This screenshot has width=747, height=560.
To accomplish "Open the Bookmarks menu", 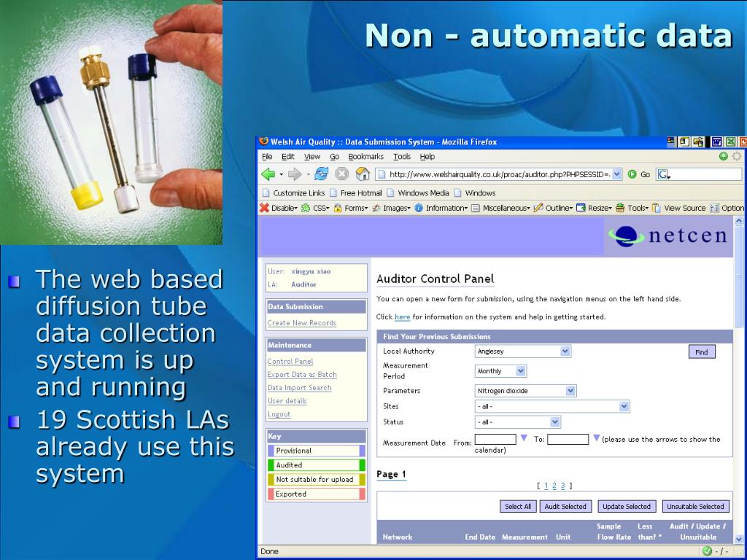I will 366,157.
